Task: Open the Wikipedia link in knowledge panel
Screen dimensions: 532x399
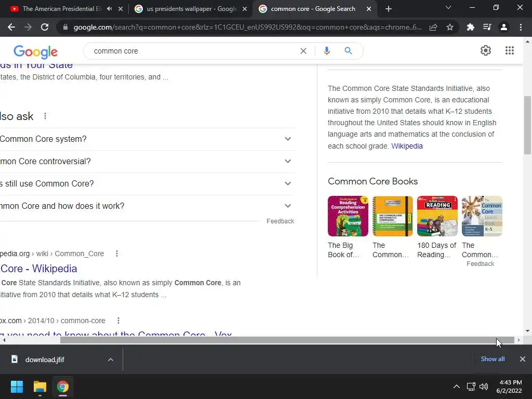Action: coord(407,146)
